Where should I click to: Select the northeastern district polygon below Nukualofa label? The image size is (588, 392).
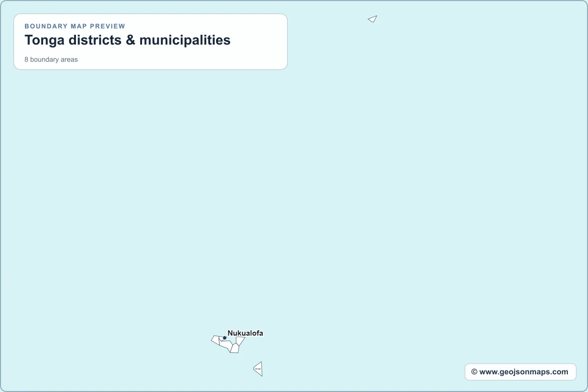coord(240,340)
